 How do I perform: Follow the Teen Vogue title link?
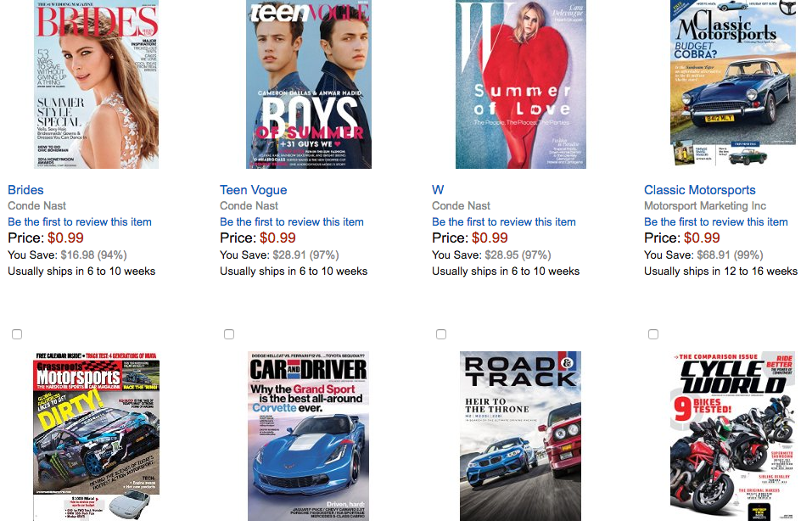pyautogui.click(x=253, y=190)
